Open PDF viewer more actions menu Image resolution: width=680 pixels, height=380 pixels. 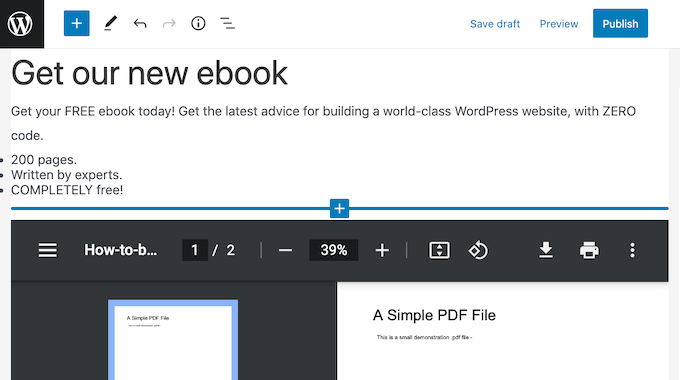click(x=632, y=250)
